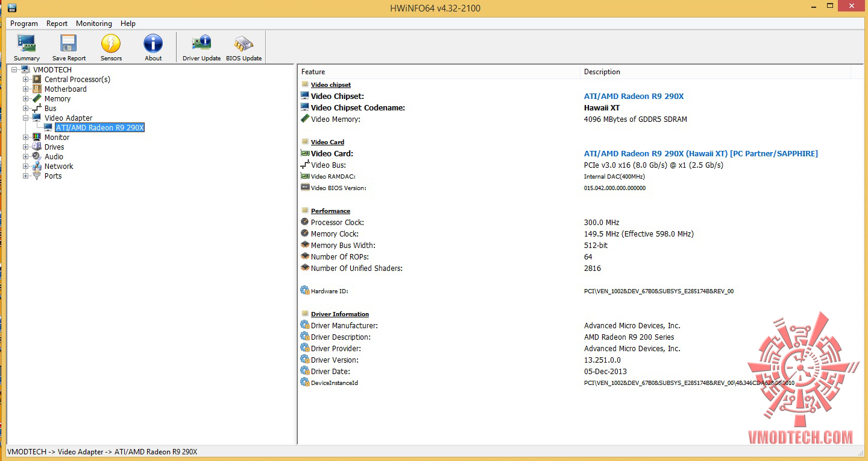Click the 4096 MBytes of GDDR5 SDRAM value
This screenshot has height=461, width=868.
(635, 119)
